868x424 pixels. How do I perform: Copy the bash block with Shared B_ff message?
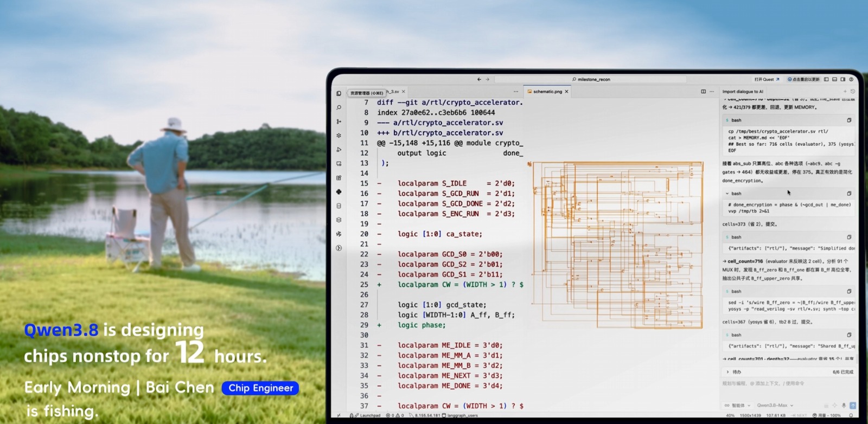tap(849, 335)
